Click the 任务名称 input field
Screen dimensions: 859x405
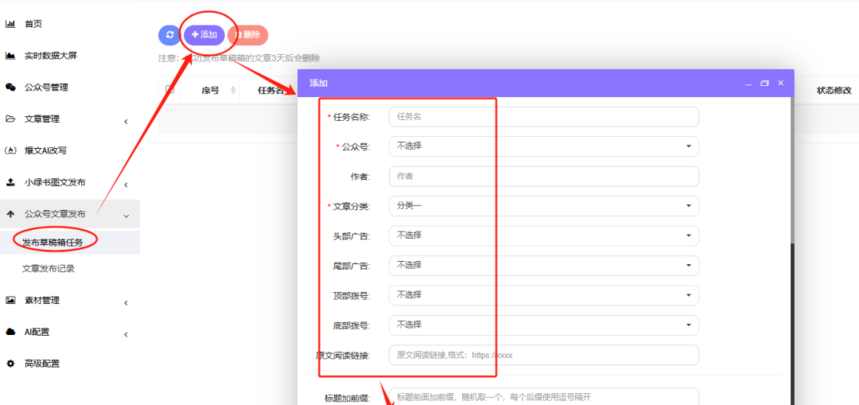pyautogui.click(x=543, y=116)
